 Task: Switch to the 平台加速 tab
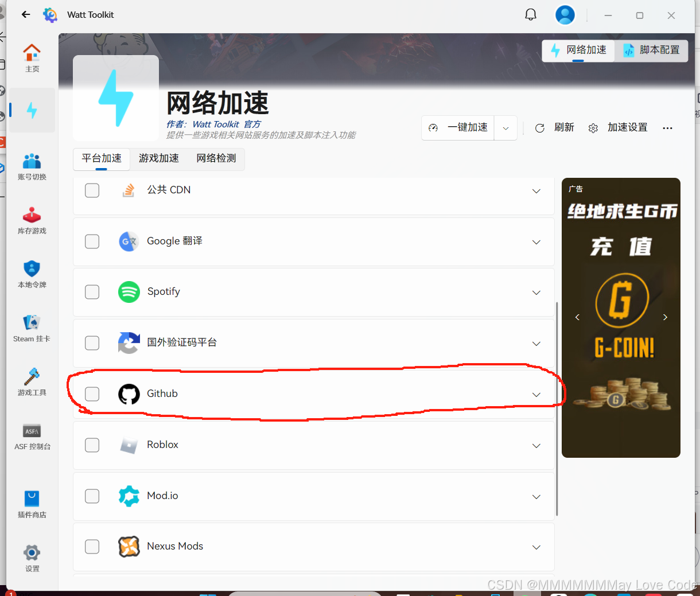coord(102,158)
